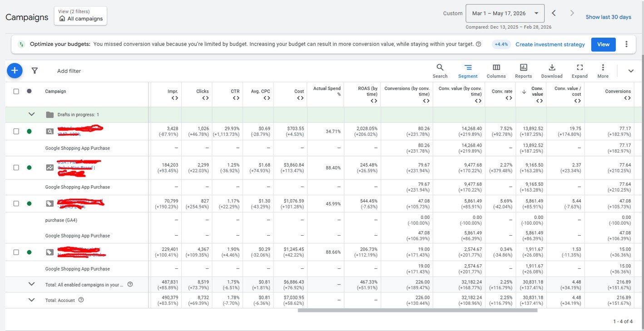Click the blue View button
The height and width of the screenshot is (331, 644).
click(x=603, y=44)
